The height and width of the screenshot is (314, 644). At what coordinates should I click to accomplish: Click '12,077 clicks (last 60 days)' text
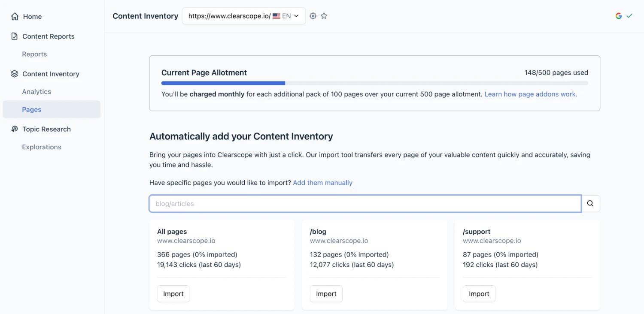click(x=352, y=265)
